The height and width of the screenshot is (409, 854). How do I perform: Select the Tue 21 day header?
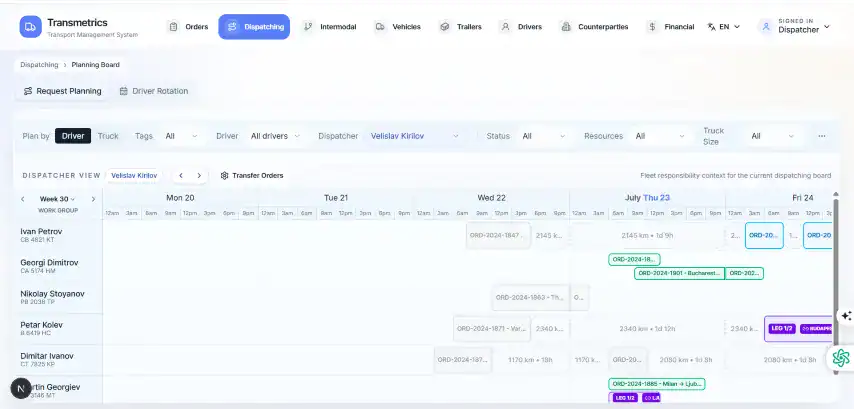(x=336, y=198)
